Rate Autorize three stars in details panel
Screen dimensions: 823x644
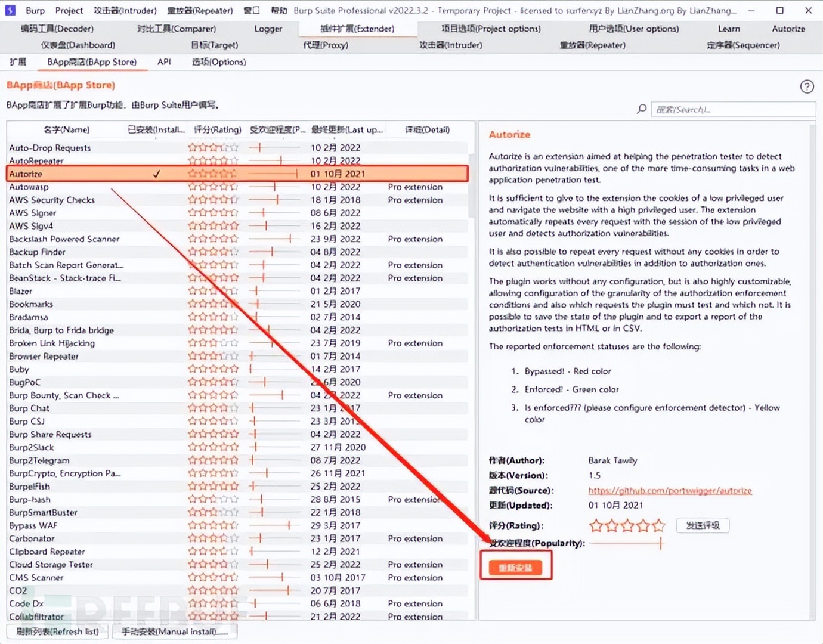[x=627, y=525]
